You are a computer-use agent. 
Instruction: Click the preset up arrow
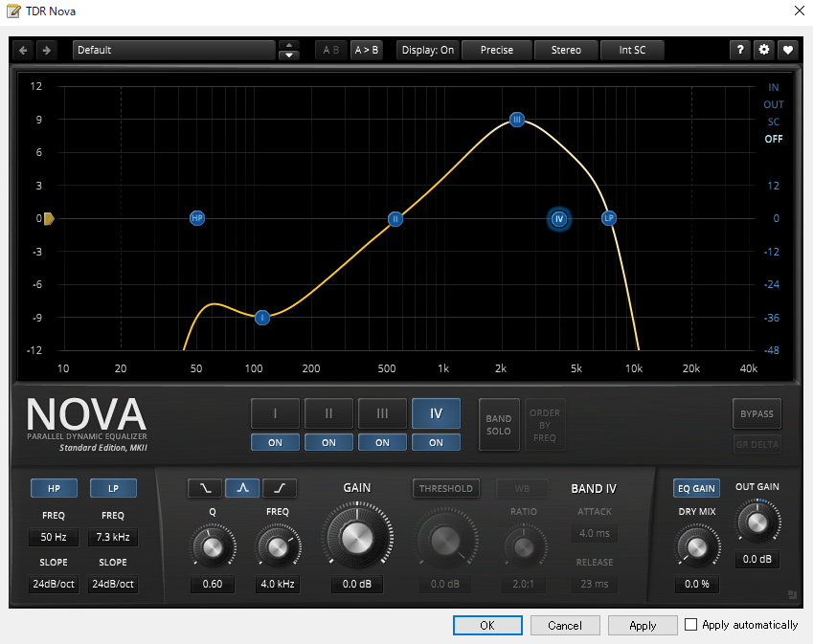(289, 45)
